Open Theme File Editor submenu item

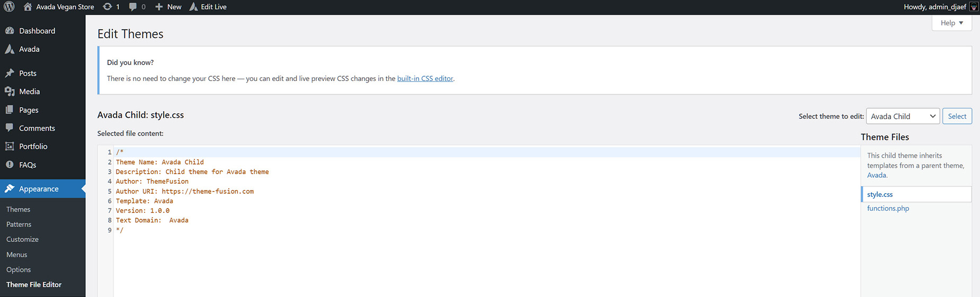coord(34,284)
